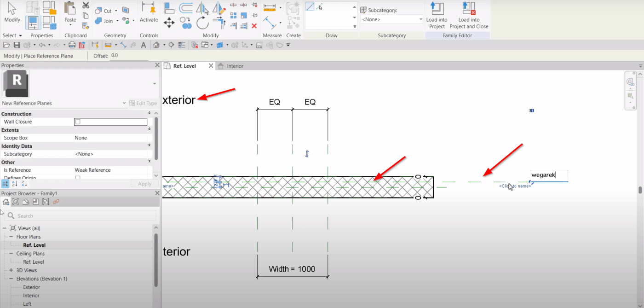Screen dimensions: 644x308
Task: Click the red Delete X icon
Action: [x=254, y=26]
